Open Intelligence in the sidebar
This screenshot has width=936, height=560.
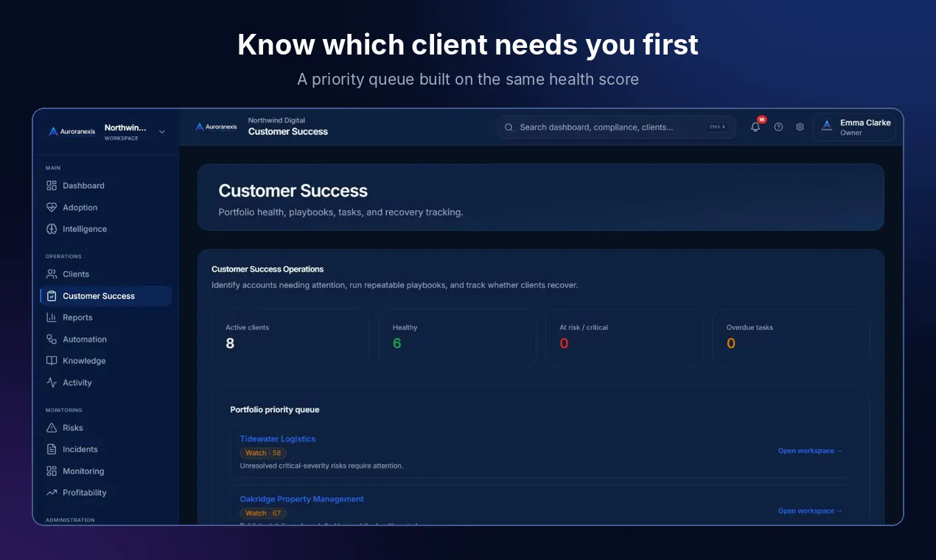coord(105,229)
